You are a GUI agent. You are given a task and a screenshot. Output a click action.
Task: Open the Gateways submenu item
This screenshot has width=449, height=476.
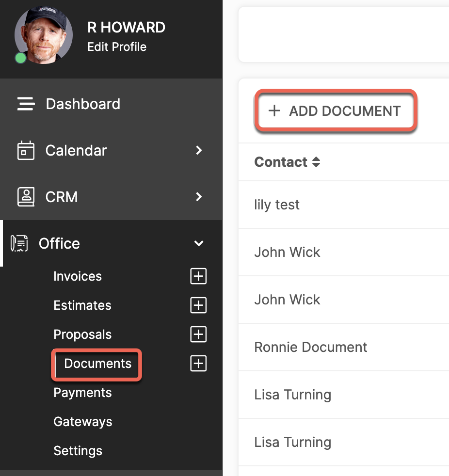(82, 422)
